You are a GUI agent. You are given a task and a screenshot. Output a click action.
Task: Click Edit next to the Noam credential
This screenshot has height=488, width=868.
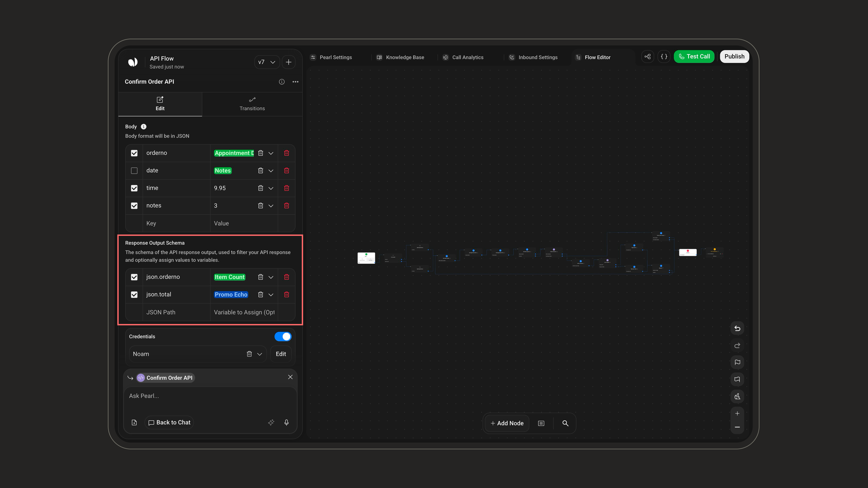[281, 354]
